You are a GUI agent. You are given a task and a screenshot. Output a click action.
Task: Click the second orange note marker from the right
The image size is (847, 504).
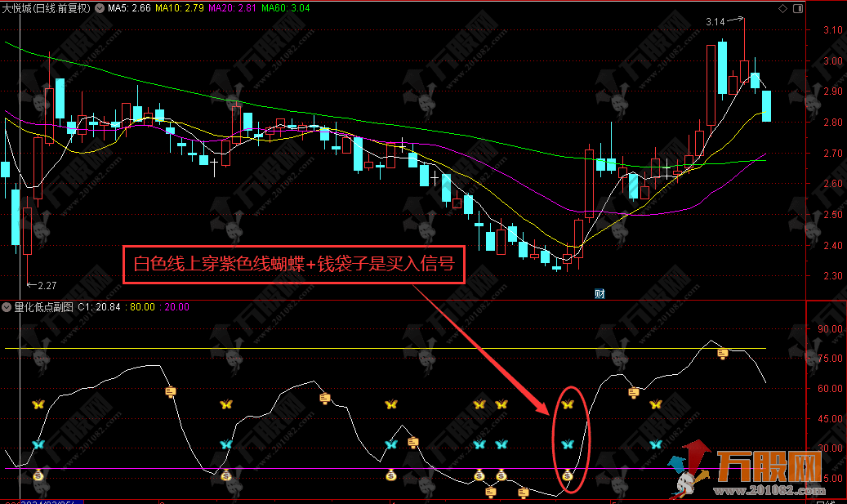634,393
